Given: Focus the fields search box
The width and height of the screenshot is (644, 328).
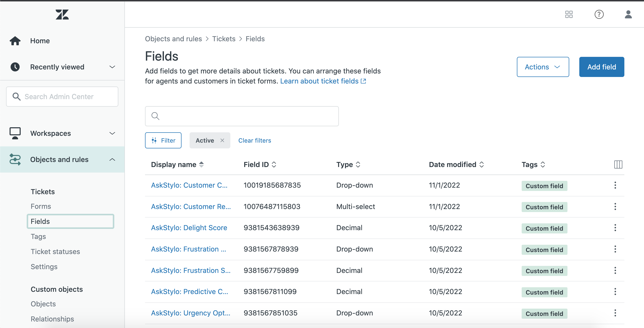Looking at the screenshot, I should tap(242, 116).
